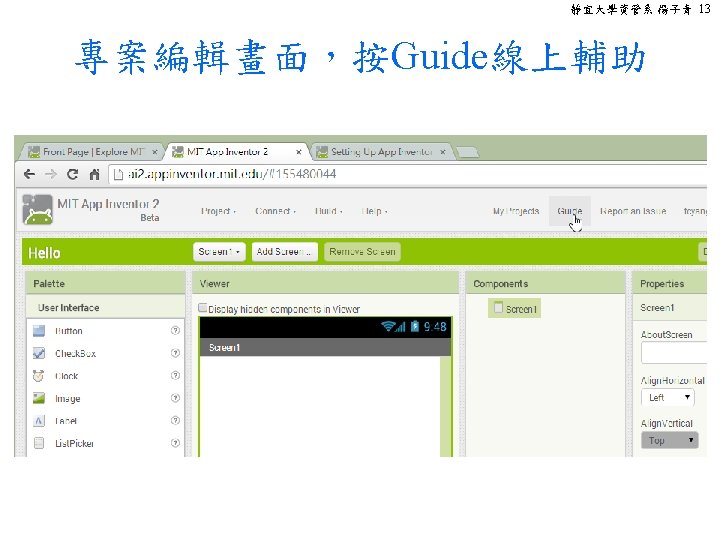Collapse the User Interface palette section
The height and width of the screenshot is (540, 720).
pos(106,308)
